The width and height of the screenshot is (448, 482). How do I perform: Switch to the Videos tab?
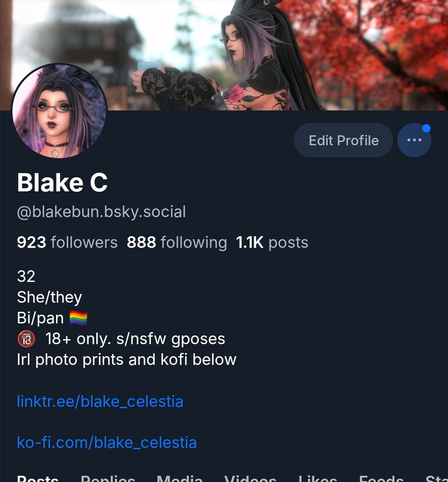click(x=251, y=478)
